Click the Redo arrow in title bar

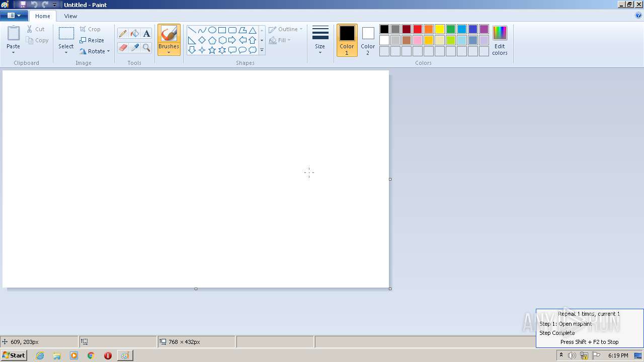coord(45,5)
